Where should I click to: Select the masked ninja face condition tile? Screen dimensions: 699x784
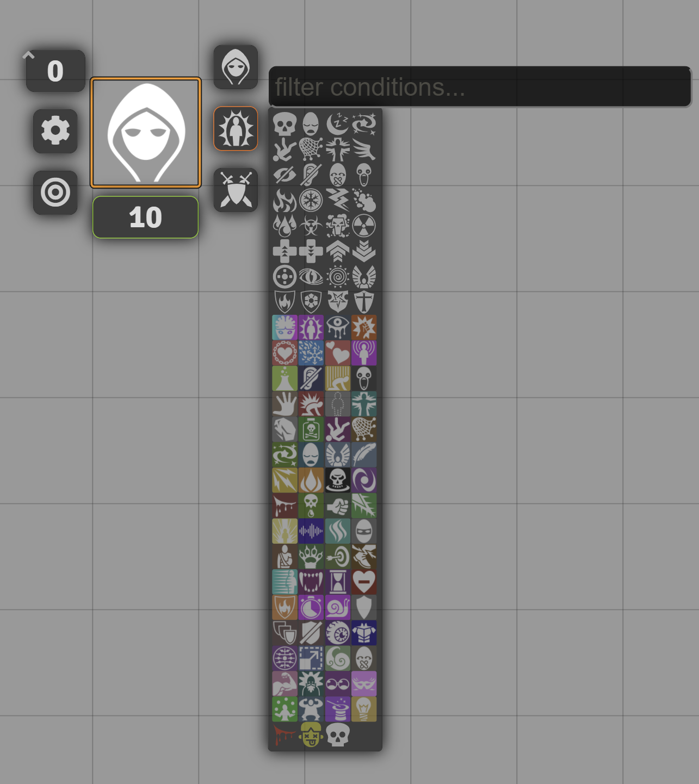[x=363, y=531]
